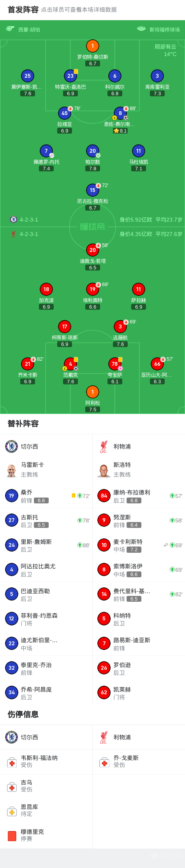185x868 pixels.
Task: Open Chelsea goalkeeper number 1 Robert Sánchez icon
Action: coord(92,46)
